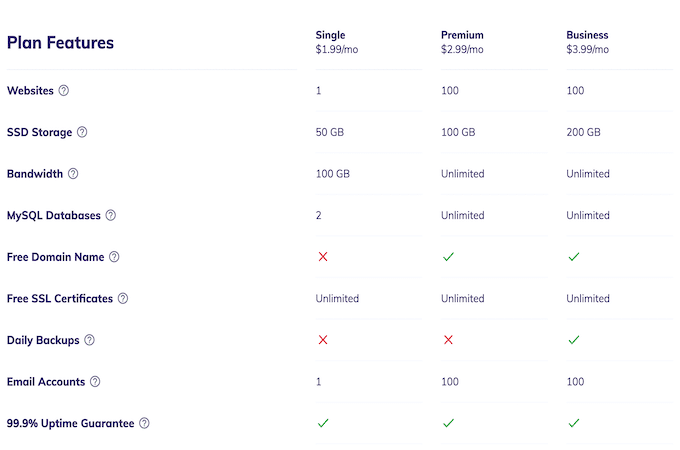Click the help icon next to Websites
This screenshot has width=680, height=450.
click(x=64, y=90)
